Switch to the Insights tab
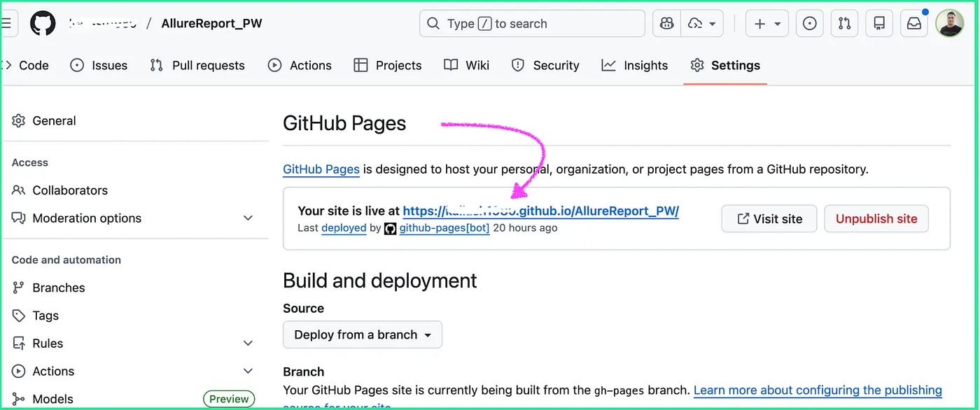 (x=635, y=65)
